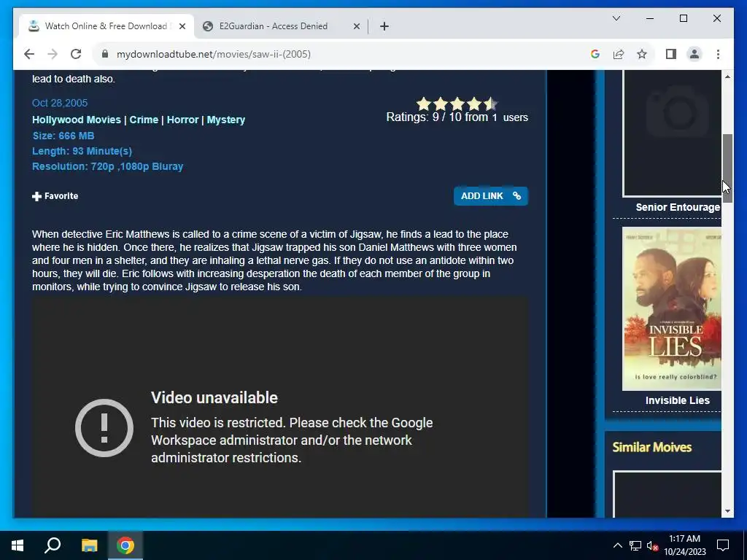This screenshot has height=560, width=747.
Task: Select the Watch Online & Free Download tab
Action: click(x=106, y=26)
